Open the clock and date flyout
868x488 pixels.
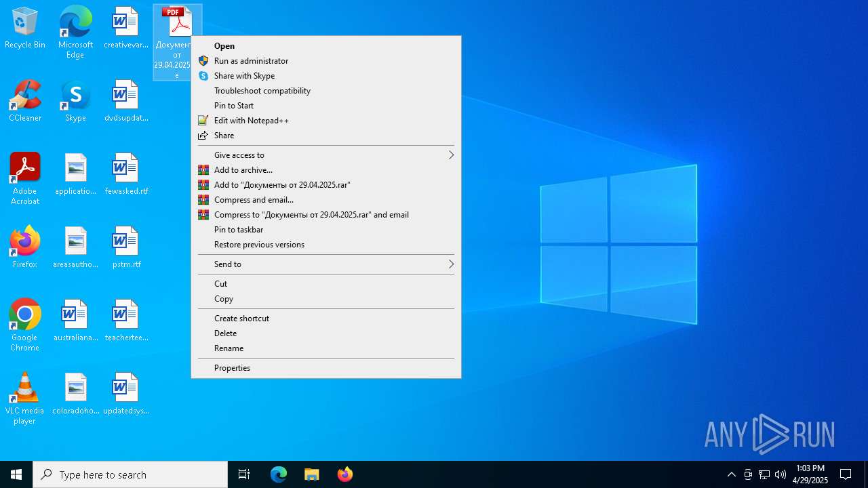click(810, 474)
